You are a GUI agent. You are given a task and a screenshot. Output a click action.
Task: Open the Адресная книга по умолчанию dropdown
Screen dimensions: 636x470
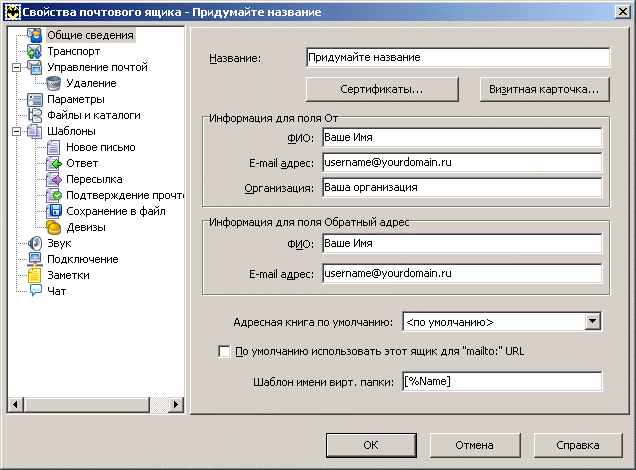tap(593, 322)
